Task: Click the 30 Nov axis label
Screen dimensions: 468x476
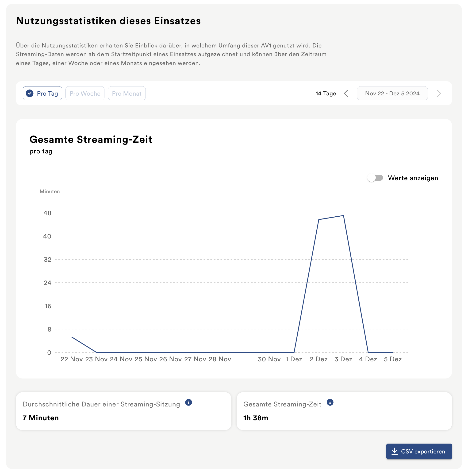Action: coord(269,359)
